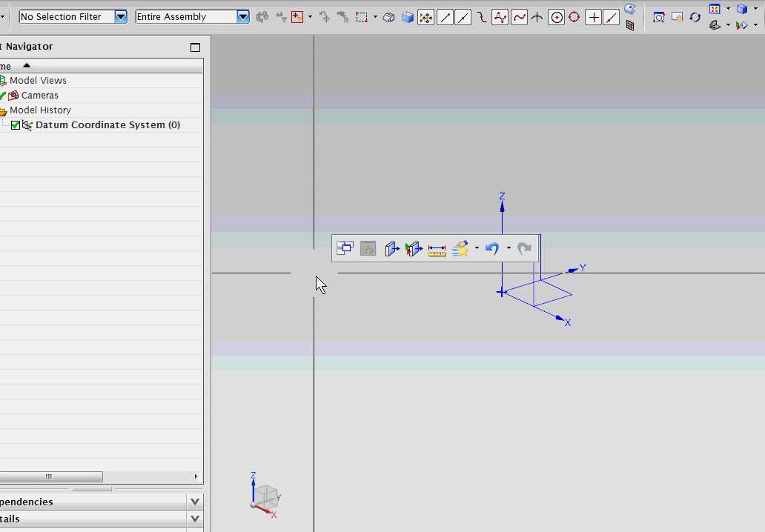
Task: Click the face snap icon above grid
Action: coord(630,9)
